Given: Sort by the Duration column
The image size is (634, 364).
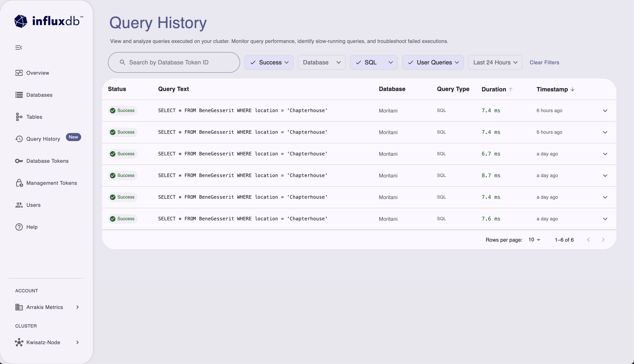Looking at the screenshot, I should [497, 89].
